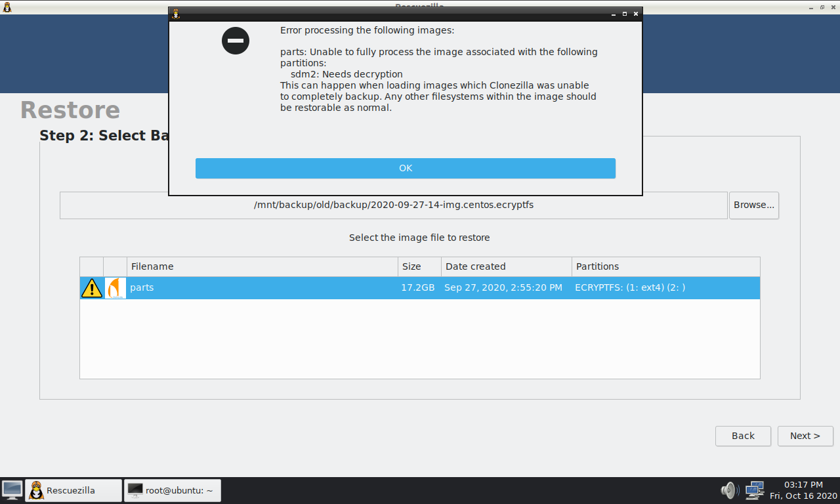Click the warning triangle beside the parts image

(91, 287)
